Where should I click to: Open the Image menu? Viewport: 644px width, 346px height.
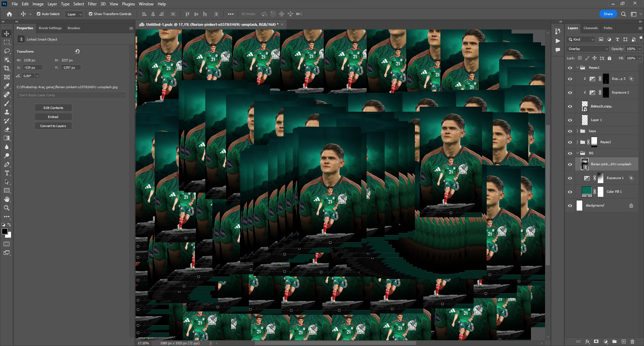(x=38, y=4)
